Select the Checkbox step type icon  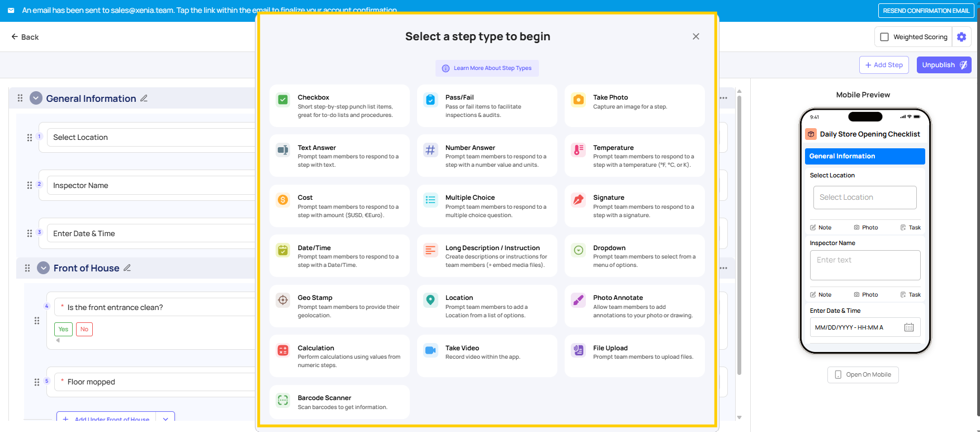pos(283,100)
